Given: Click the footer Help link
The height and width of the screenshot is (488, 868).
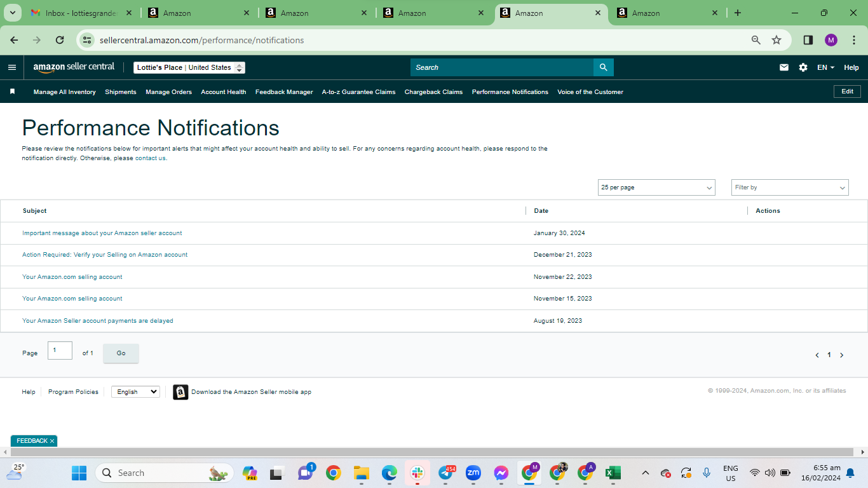Looking at the screenshot, I should 29,392.
